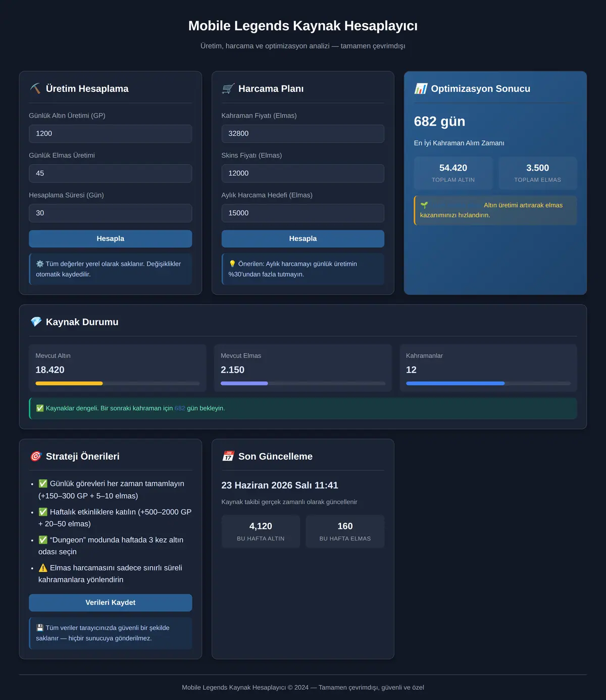Click the shopping cart icon beside Harcama Planı

pos(228,89)
